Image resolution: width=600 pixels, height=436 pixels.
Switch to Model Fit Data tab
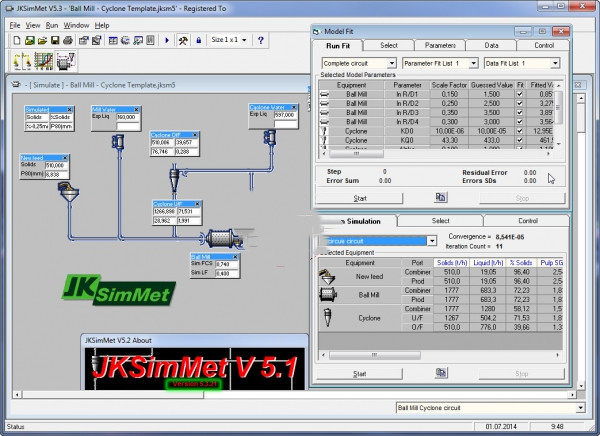point(491,45)
